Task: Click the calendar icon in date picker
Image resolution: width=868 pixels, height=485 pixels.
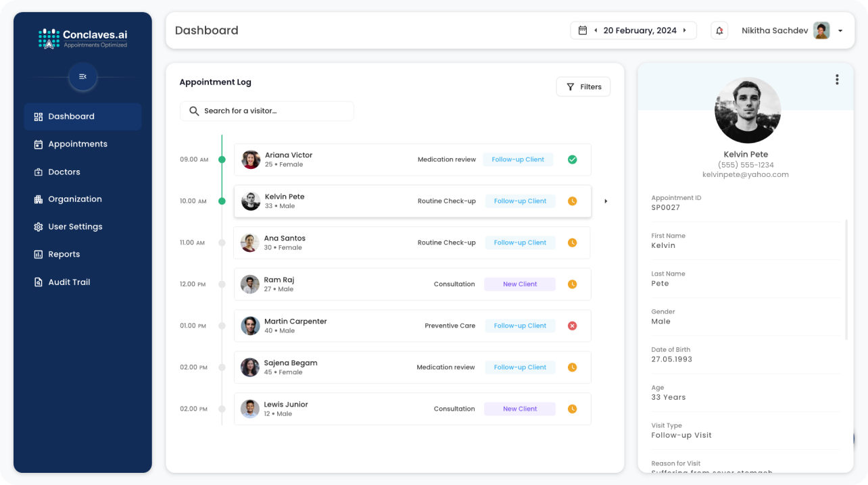Action: 582,30
